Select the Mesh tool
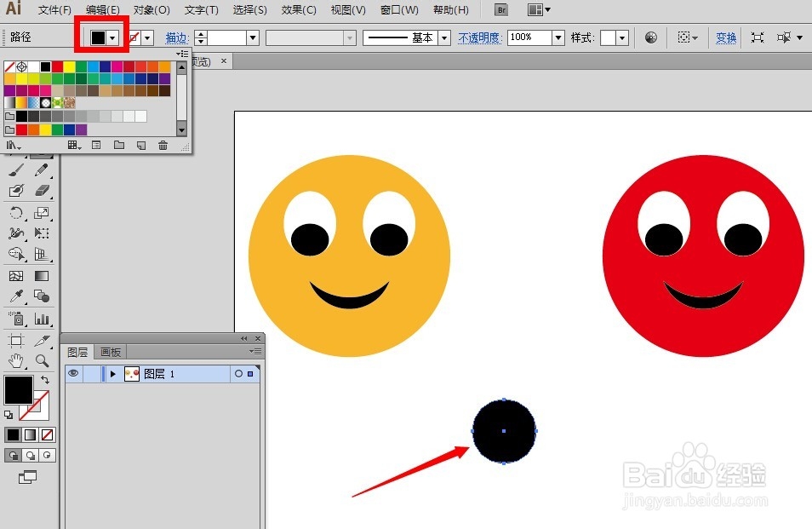The image size is (812, 529). pos(16,276)
